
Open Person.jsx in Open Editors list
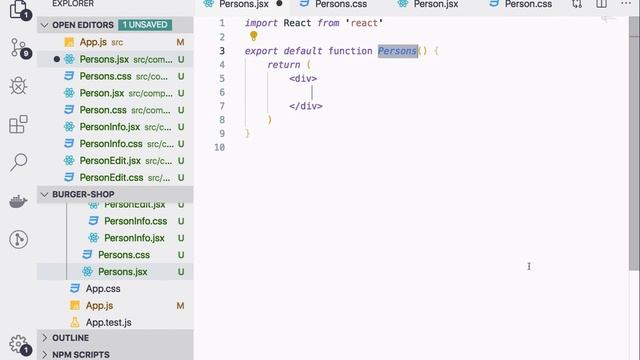tap(115, 93)
